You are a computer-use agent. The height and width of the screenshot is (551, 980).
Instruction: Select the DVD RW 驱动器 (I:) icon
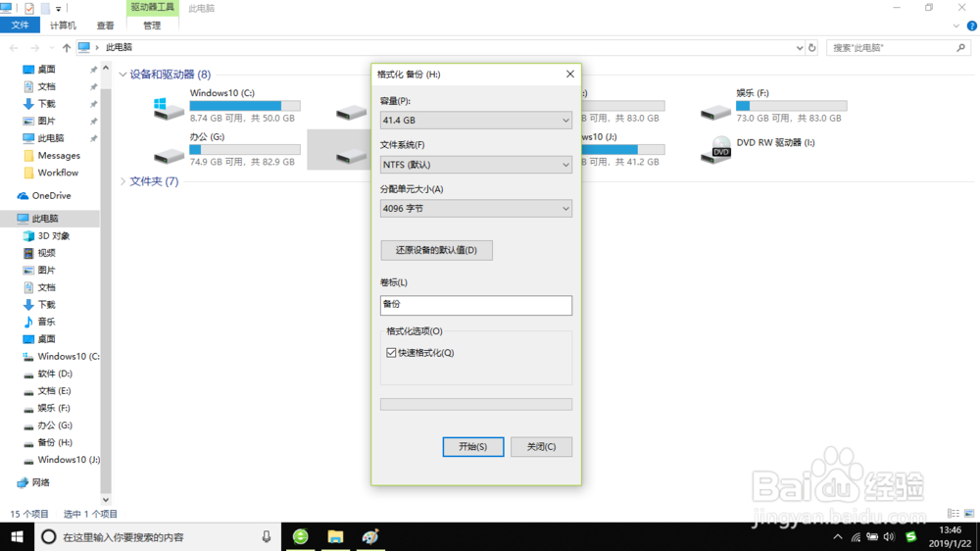pos(716,150)
